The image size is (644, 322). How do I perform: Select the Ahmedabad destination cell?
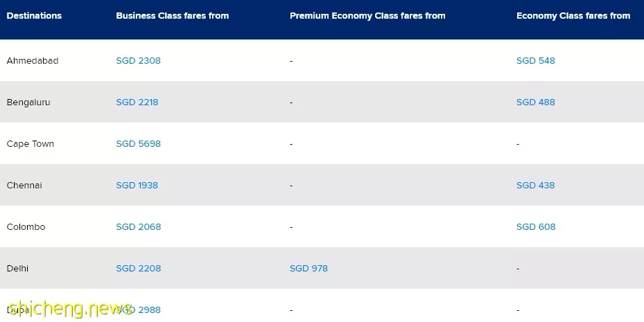(x=33, y=61)
